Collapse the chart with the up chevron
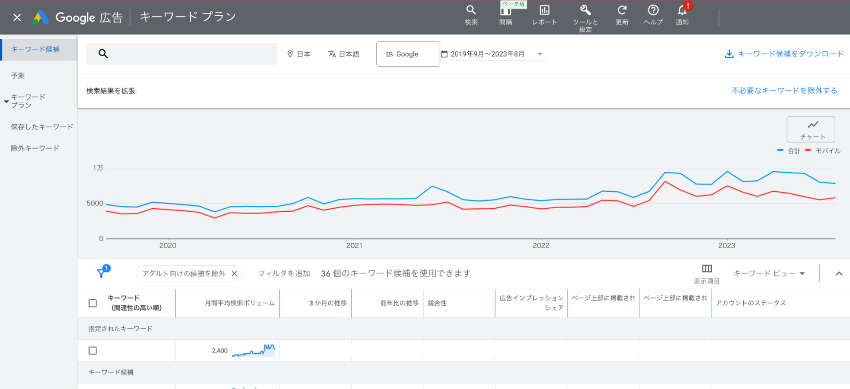Image resolution: width=850 pixels, height=389 pixels. [x=839, y=274]
